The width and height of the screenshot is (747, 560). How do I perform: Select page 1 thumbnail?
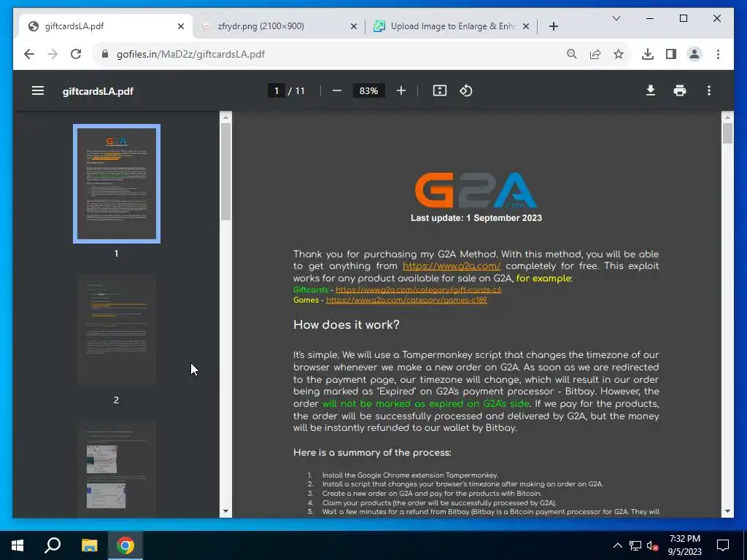point(116,183)
